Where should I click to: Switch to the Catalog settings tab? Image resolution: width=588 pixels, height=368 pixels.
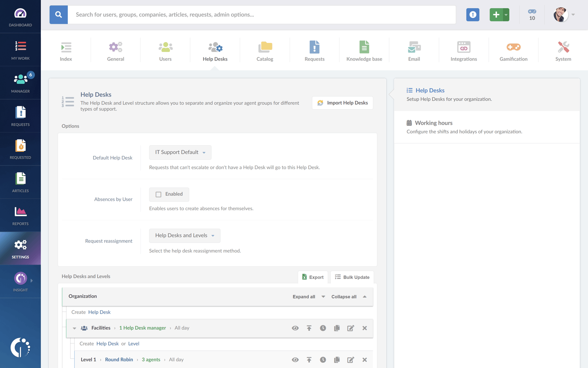click(265, 50)
